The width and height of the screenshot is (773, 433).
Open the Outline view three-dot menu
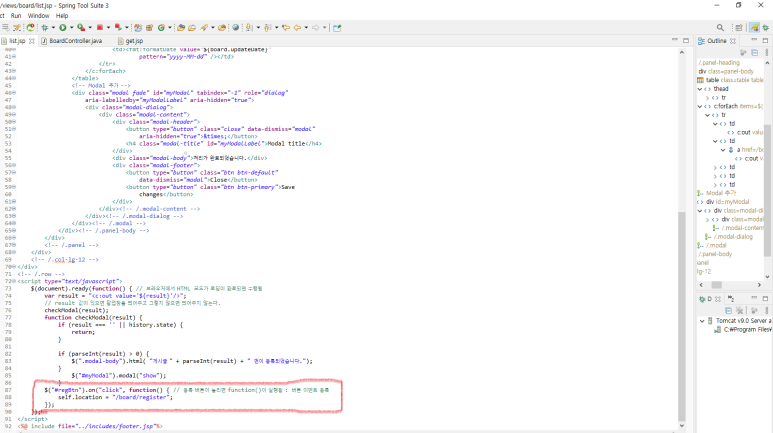[x=767, y=52]
